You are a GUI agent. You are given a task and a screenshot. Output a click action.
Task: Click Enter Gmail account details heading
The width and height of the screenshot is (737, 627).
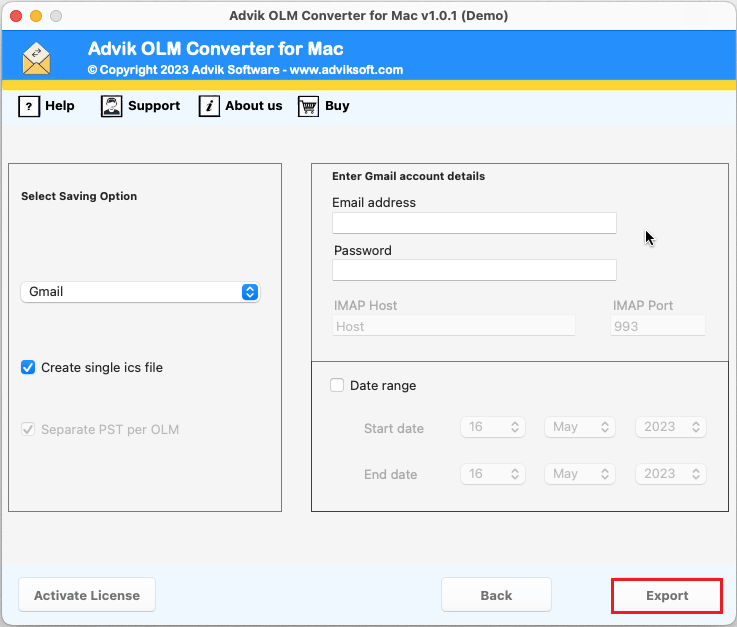click(x=408, y=176)
